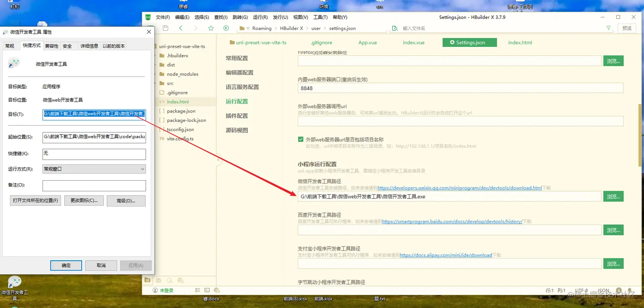
Task: Collapse the sidebar with the splitter arrow
Action: [x=218, y=160]
